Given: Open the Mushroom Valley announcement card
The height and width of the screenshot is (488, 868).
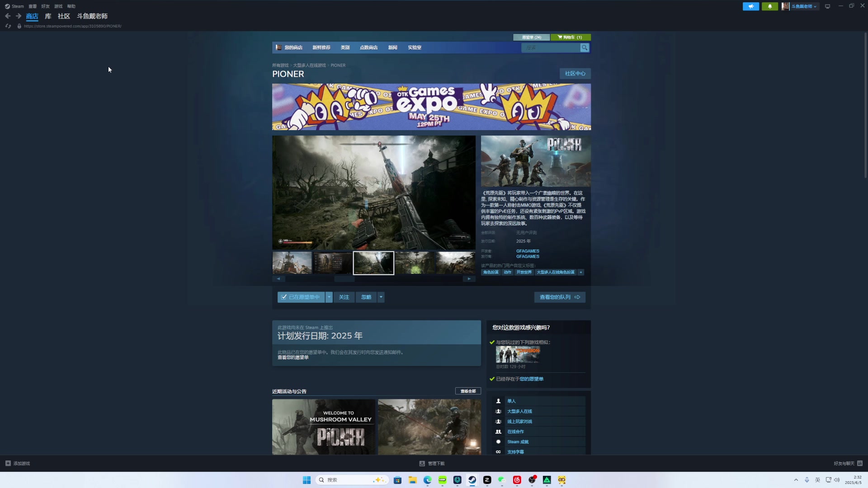Looking at the screenshot, I should coord(324,427).
